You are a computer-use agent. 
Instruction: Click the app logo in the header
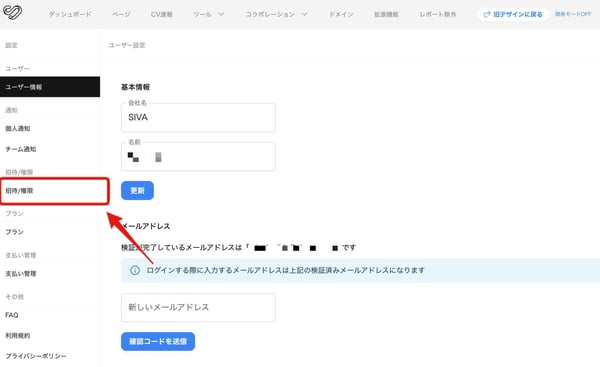[x=12, y=12]
